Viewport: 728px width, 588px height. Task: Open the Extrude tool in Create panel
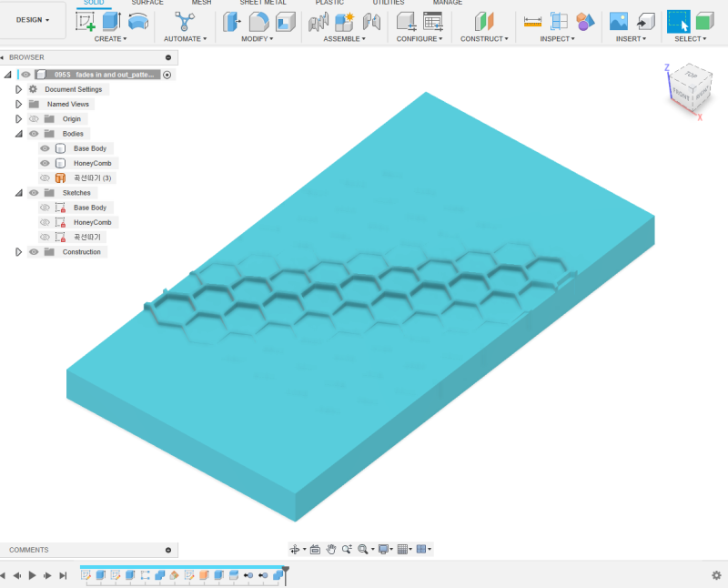[109, 23]
